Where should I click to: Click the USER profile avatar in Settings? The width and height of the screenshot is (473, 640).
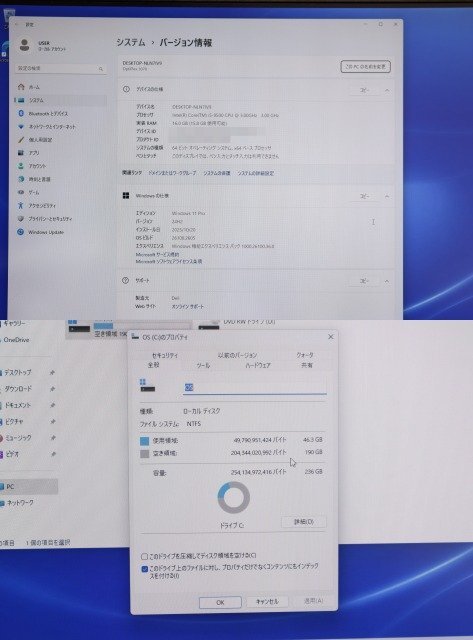click(x=24, y=45)
